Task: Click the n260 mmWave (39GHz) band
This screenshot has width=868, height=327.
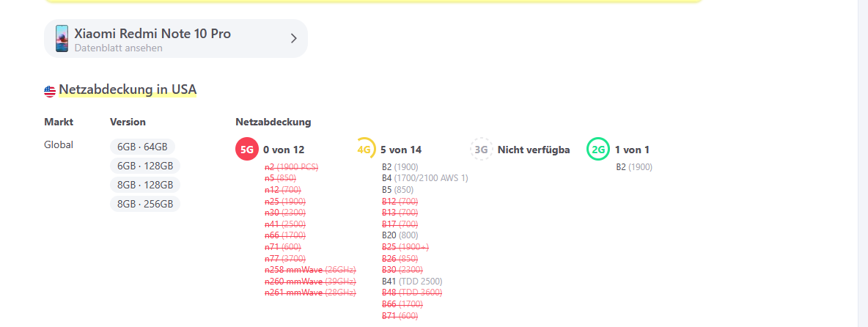Action: pos(311,281)
